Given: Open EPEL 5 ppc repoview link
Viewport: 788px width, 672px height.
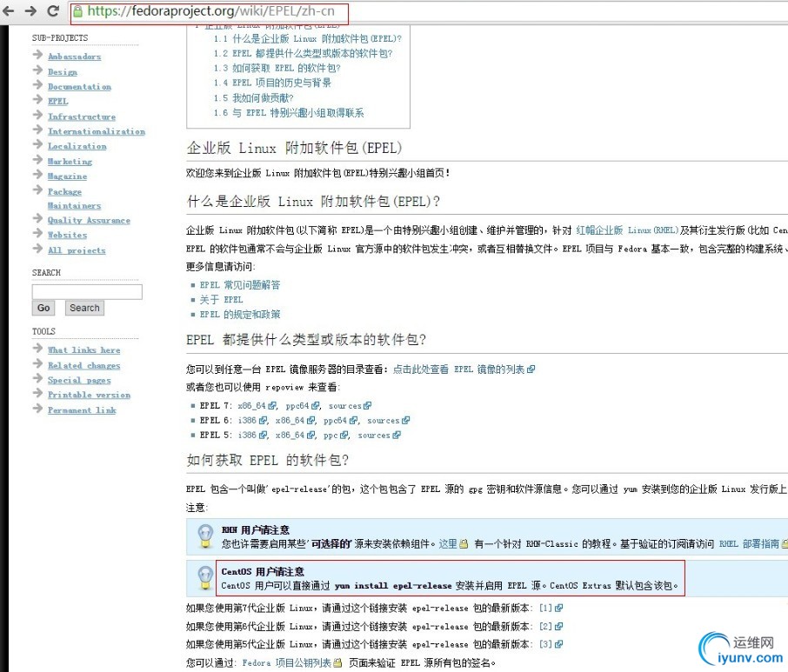Looking at the screenshot, I should tap(336, 435).
